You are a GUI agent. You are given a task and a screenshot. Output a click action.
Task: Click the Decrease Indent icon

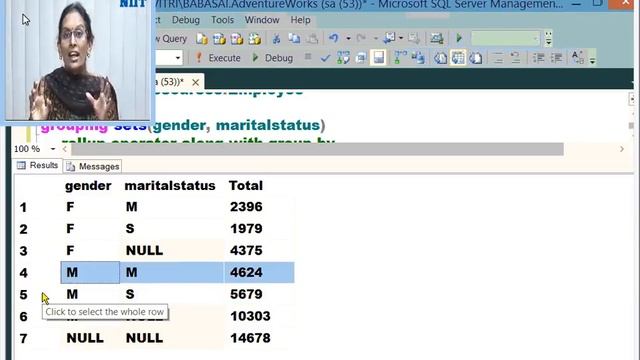(538, 58)
